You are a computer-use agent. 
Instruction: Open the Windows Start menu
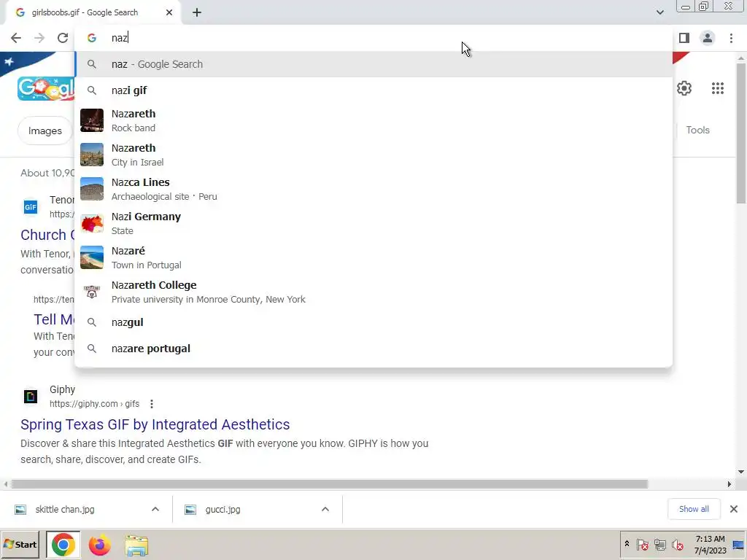[20, 545]
